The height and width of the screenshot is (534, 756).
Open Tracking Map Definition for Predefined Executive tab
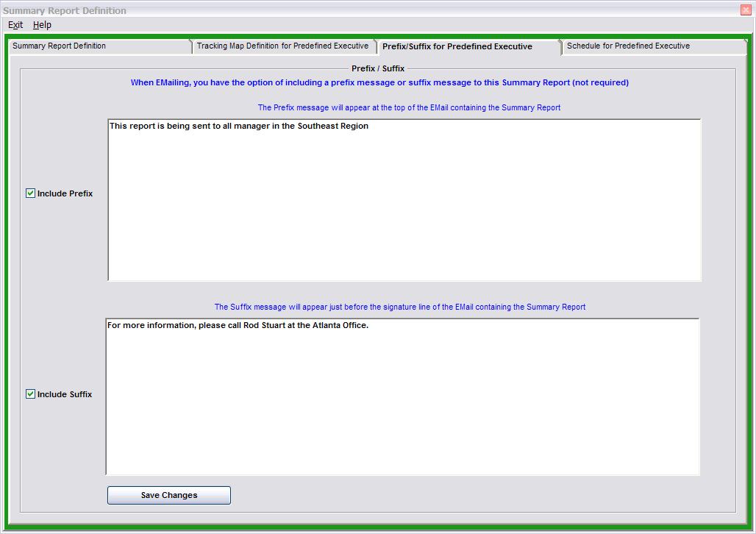coord(282,46)
